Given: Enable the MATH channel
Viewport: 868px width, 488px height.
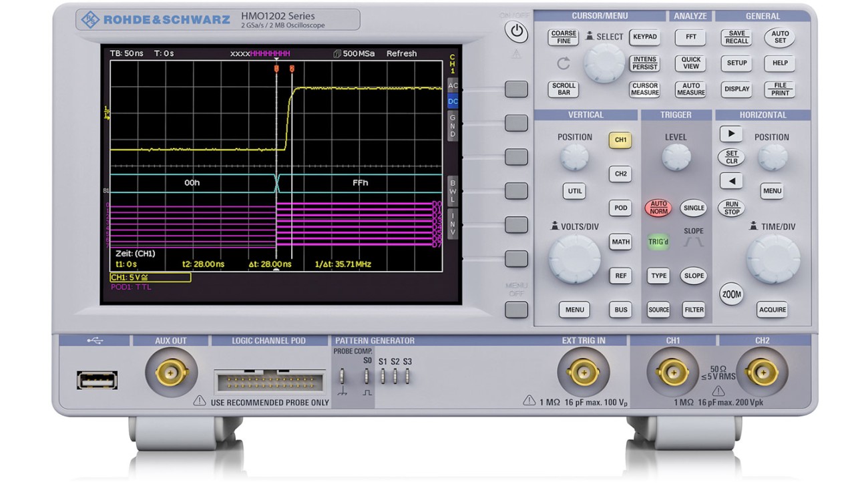Looking at the screenshot, I should [x=620, y=242].
